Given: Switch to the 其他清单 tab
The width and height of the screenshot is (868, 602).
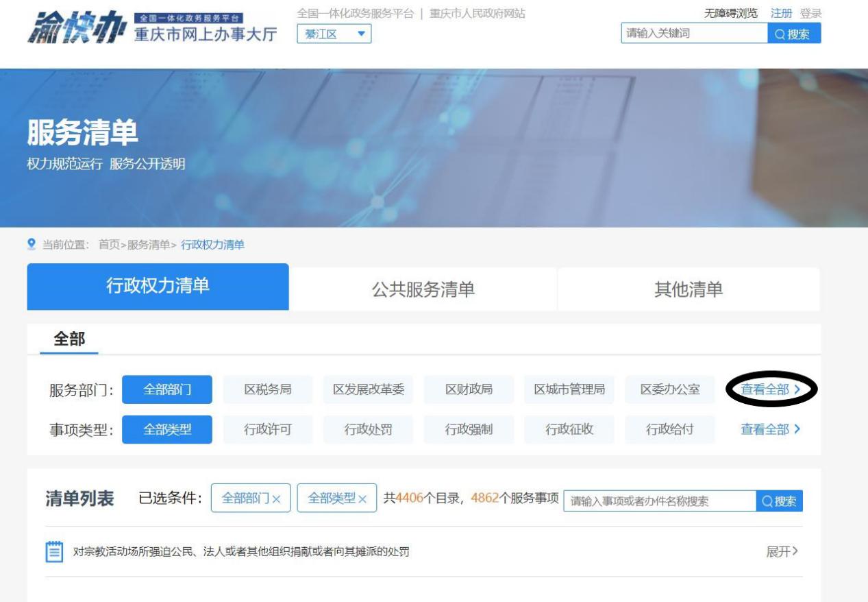Looking at the screenshot, I should (x=688, y=289).
